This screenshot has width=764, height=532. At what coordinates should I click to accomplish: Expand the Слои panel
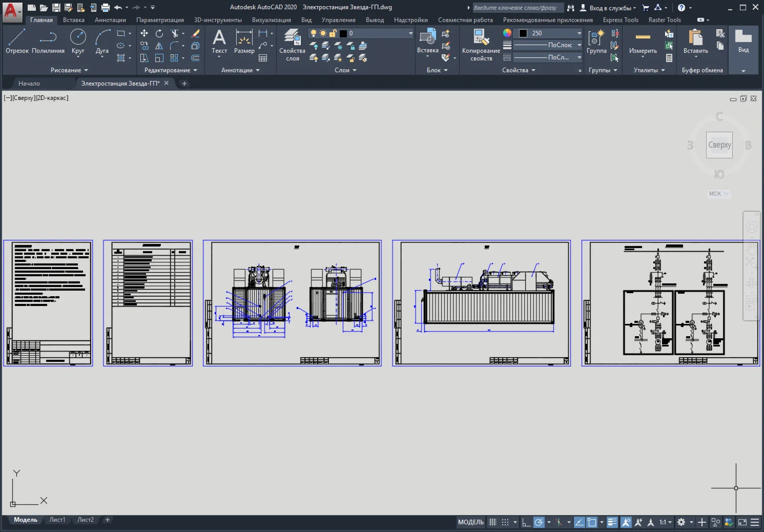pos(345,70)
